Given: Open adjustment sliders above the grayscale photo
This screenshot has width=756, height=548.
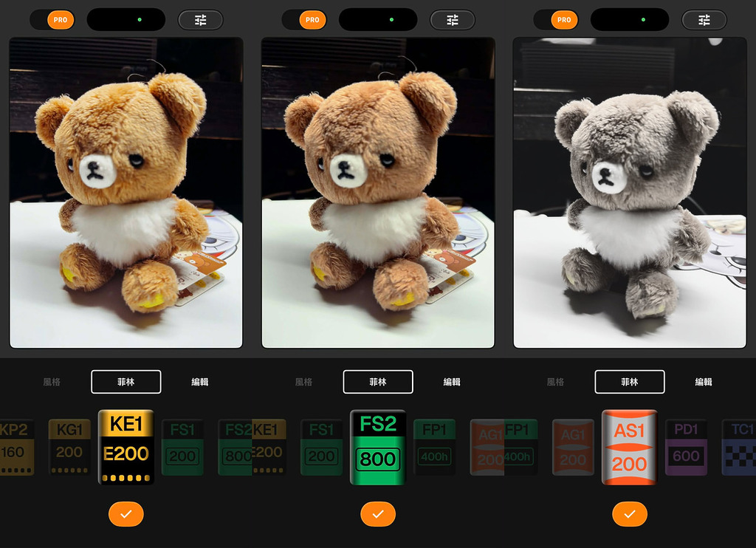Looking at the screenshot, I should 704,20.
